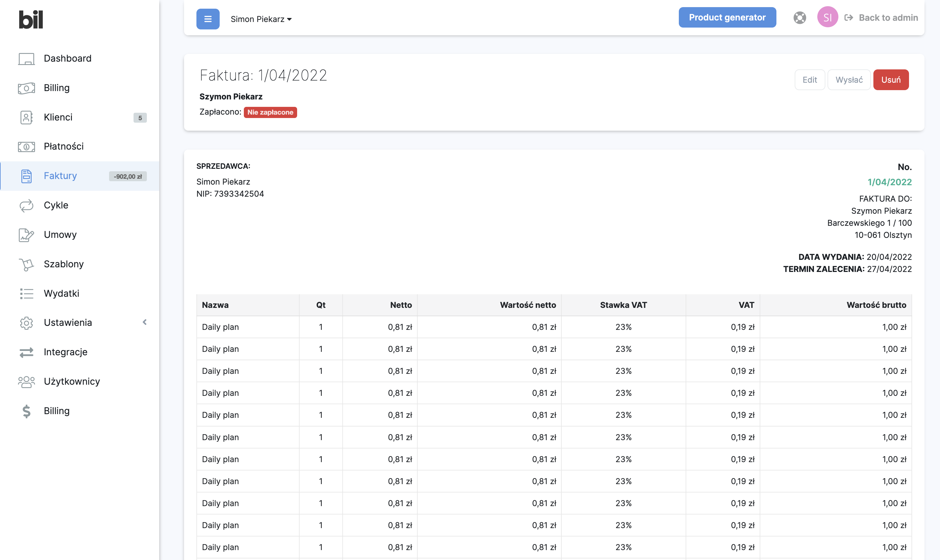Click the Back to admin link
The image size is (940, 560).
point(881,18)
